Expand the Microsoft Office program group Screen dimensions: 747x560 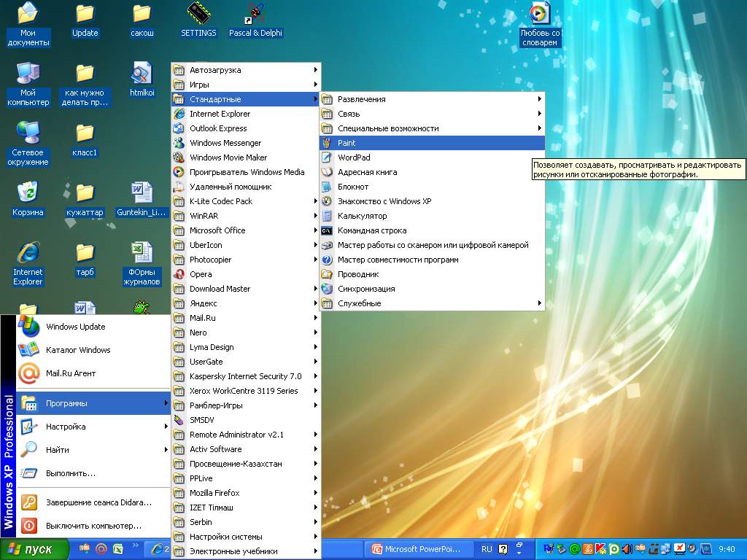click(x=217, y=230)
